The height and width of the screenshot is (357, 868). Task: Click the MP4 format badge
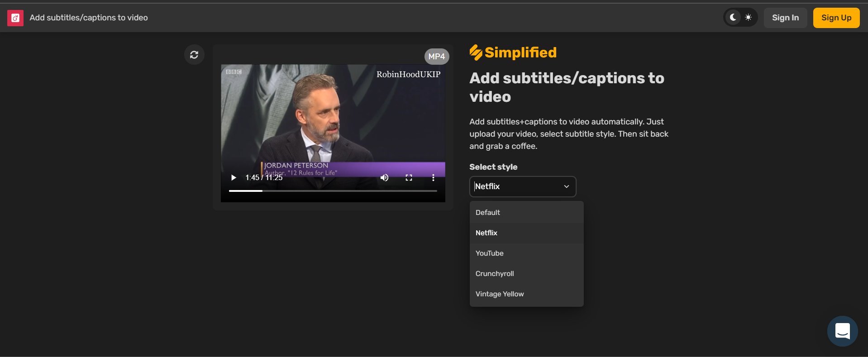click(436, 57)
